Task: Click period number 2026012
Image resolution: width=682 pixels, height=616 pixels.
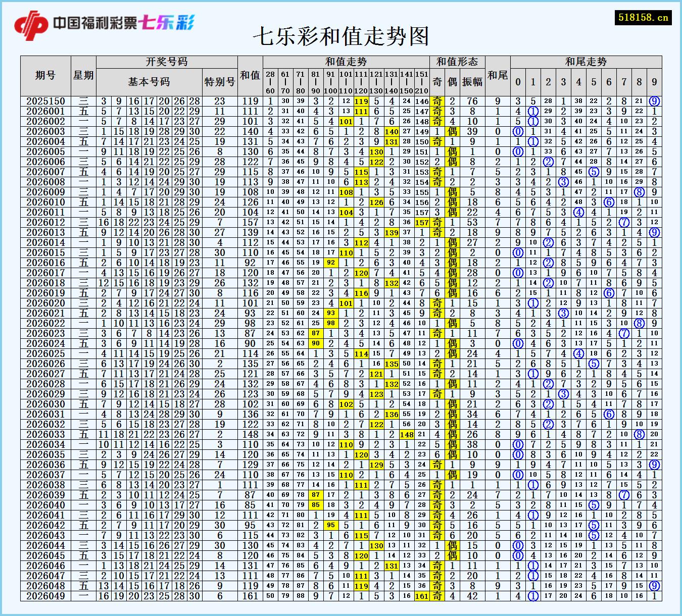Action: 45,223
